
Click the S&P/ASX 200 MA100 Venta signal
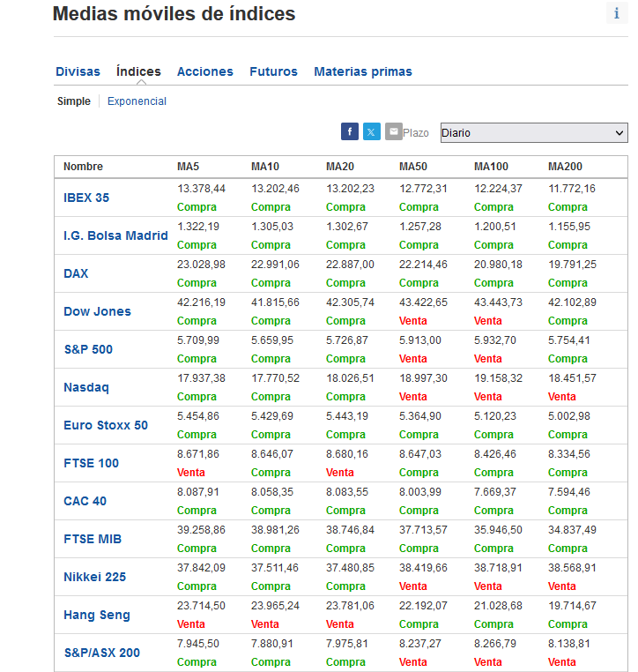(x=487, y=662)
